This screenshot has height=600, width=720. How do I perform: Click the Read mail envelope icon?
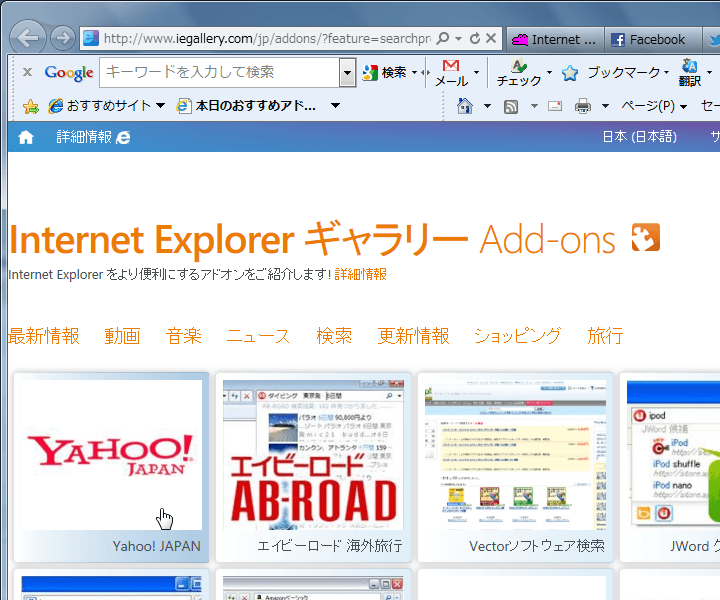[x=555, y=107]
